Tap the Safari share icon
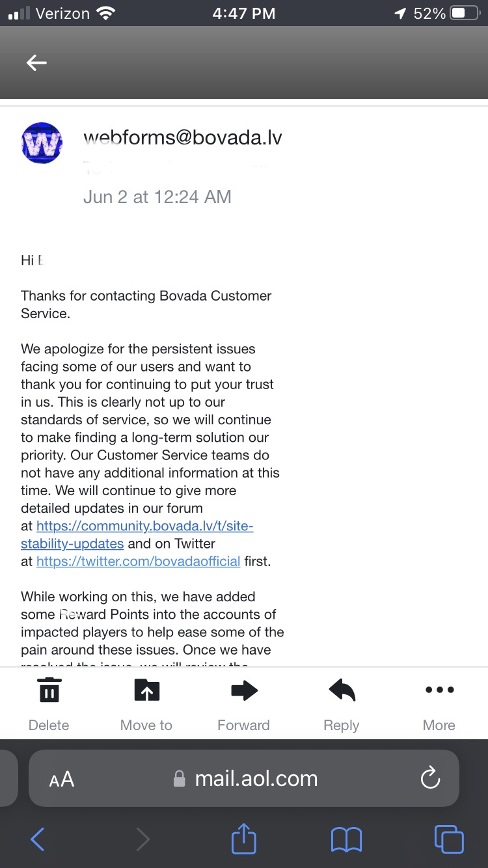The image size is (488, 868). click(244, 839)
